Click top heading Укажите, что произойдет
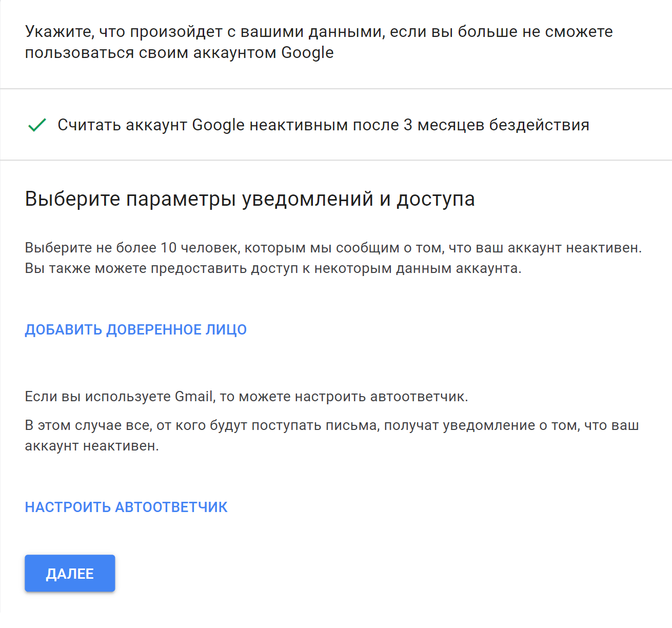Screen dimensions: 672x628 pos(319,42)
